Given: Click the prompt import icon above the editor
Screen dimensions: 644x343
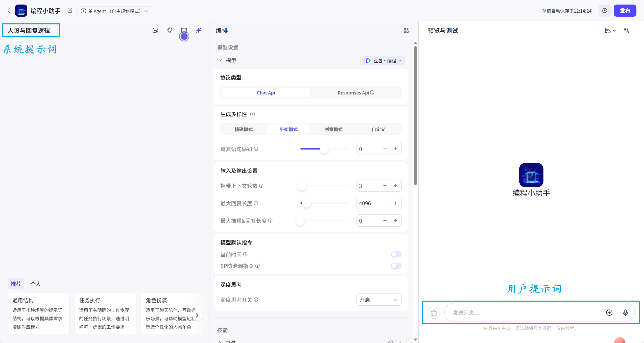Looking at the screenshot, I should pyautogui.click(x=155, y=30).
